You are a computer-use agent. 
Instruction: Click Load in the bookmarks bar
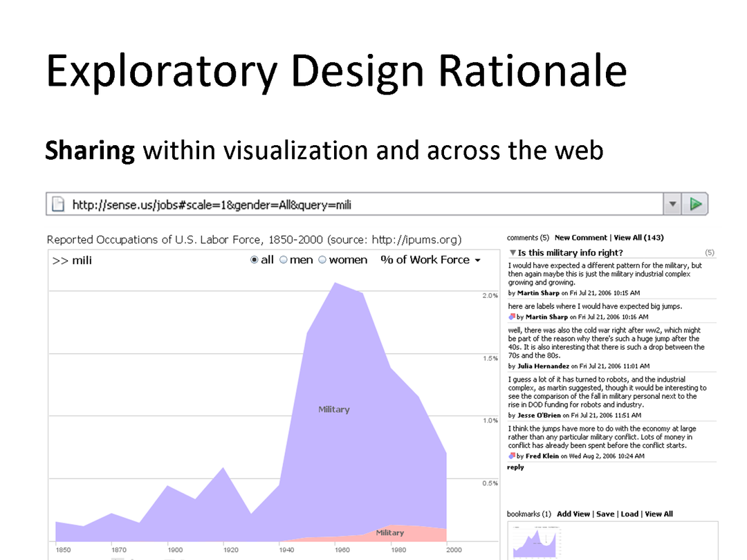629,514
